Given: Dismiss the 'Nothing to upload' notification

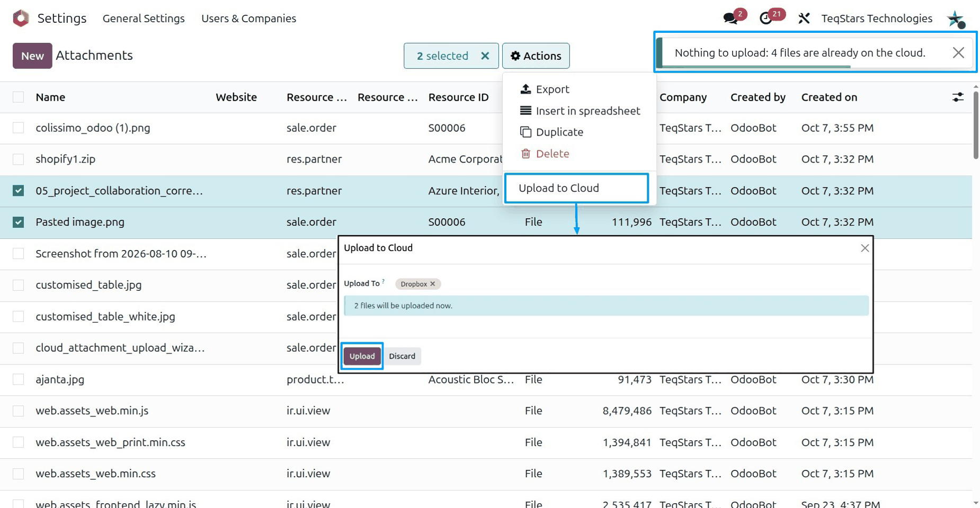Looking at the screenshot, I should tap(958, 52).
